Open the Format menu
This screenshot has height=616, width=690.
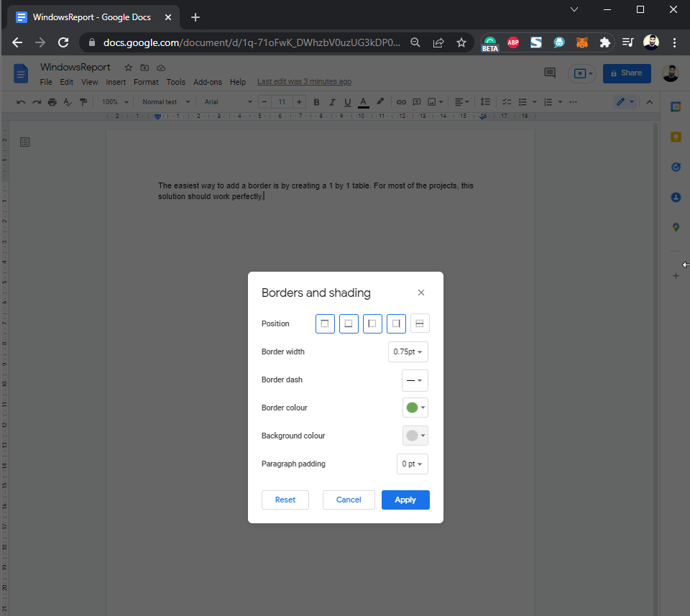146,82
